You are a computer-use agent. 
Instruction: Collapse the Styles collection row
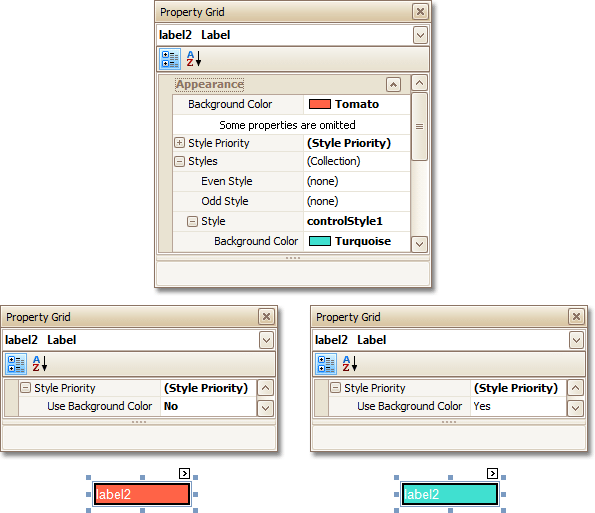pyautogui.click(x=179, y=161)
